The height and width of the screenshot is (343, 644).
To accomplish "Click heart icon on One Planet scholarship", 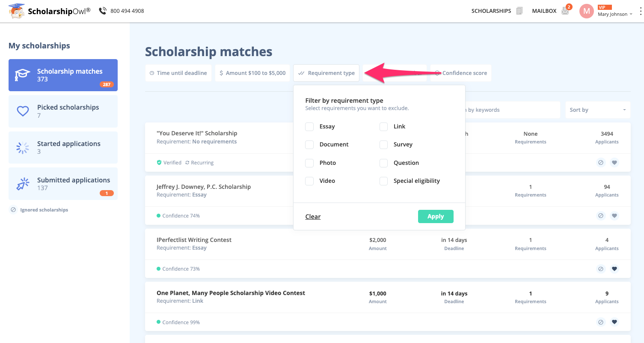I will [x=614, y=322].
